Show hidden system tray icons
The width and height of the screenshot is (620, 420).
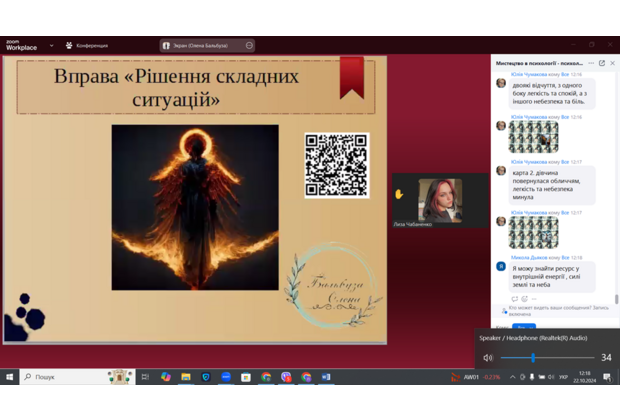tap(513, 377)
